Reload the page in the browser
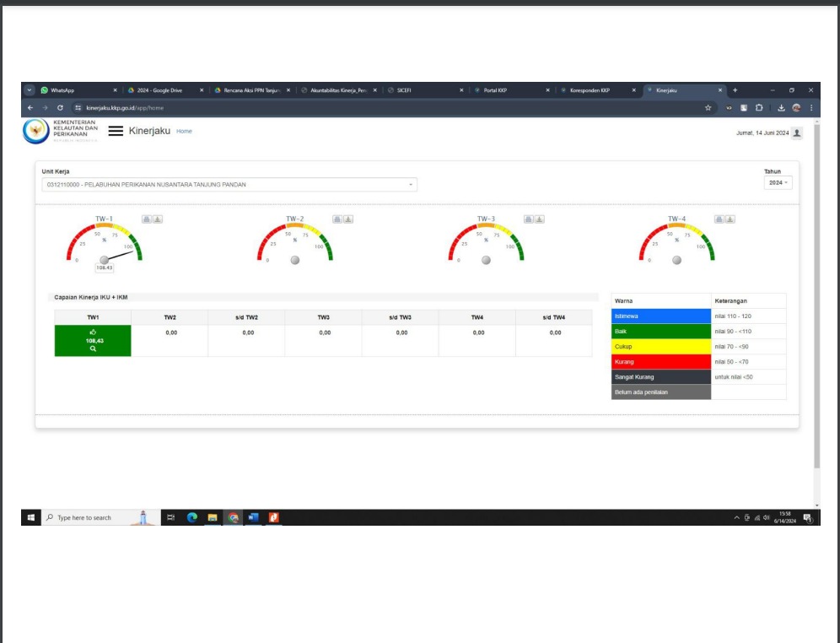 tap(60, 108)
